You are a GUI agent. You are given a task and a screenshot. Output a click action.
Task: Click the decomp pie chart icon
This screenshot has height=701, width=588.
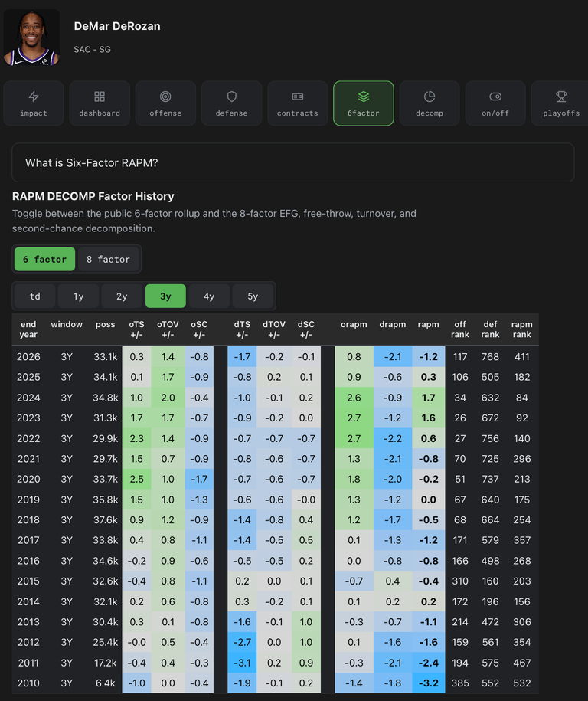coord(430,97)
